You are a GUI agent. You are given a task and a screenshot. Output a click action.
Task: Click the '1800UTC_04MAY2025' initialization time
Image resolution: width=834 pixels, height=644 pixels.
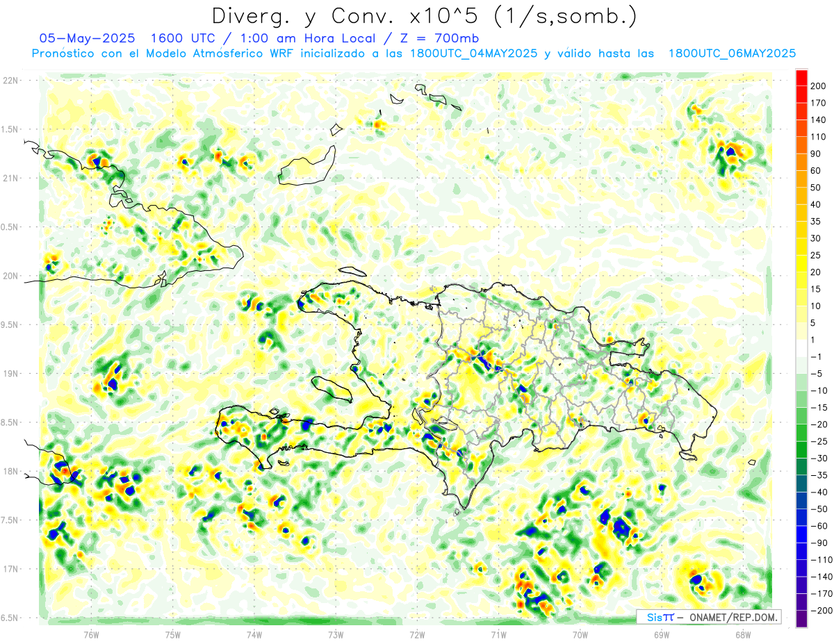click(473, 53)
